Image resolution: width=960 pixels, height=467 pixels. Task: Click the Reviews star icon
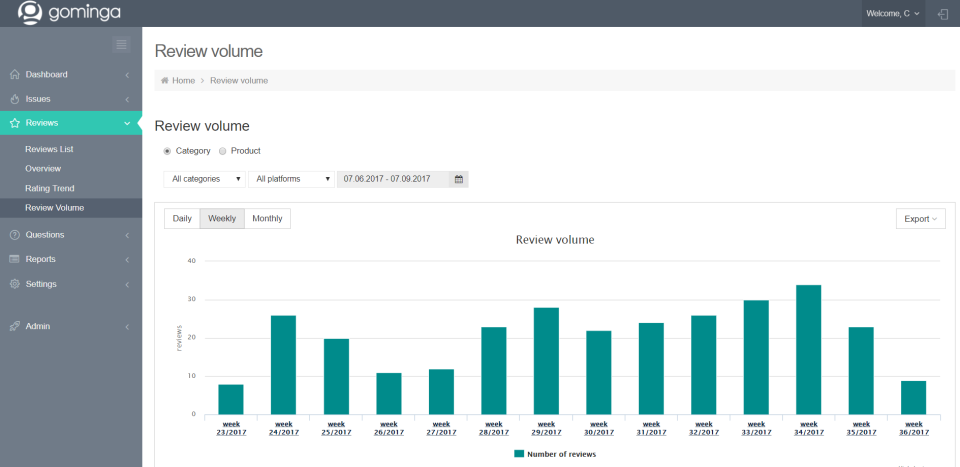[x=15, y=123]
